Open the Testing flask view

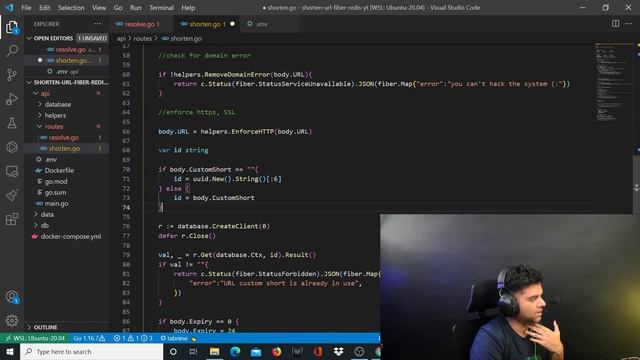pyautogui.click(x=12, y=123)
